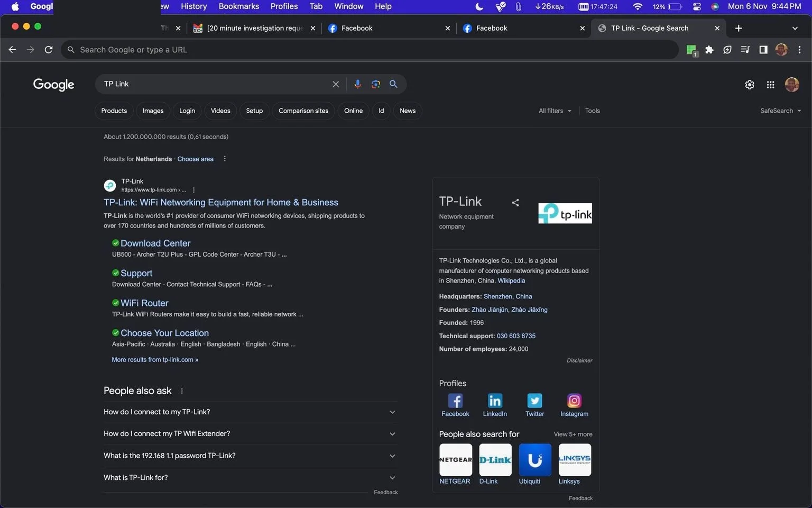Open the SafeSearch dropdown
This screenshot has width=812, height=508.
pyautogui.click(x=781, y=111)
